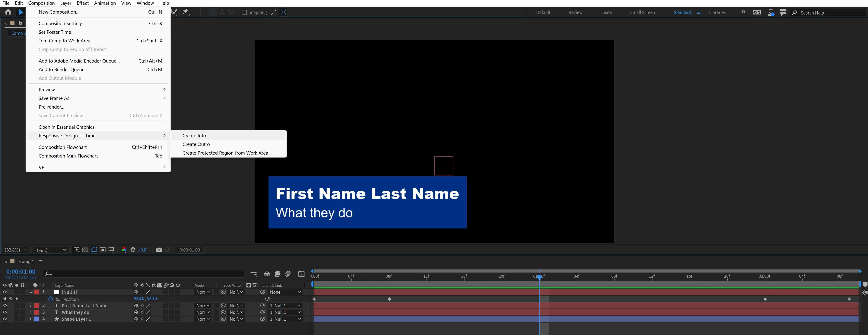Choose Create Intro from submenu

click(195, 136)
